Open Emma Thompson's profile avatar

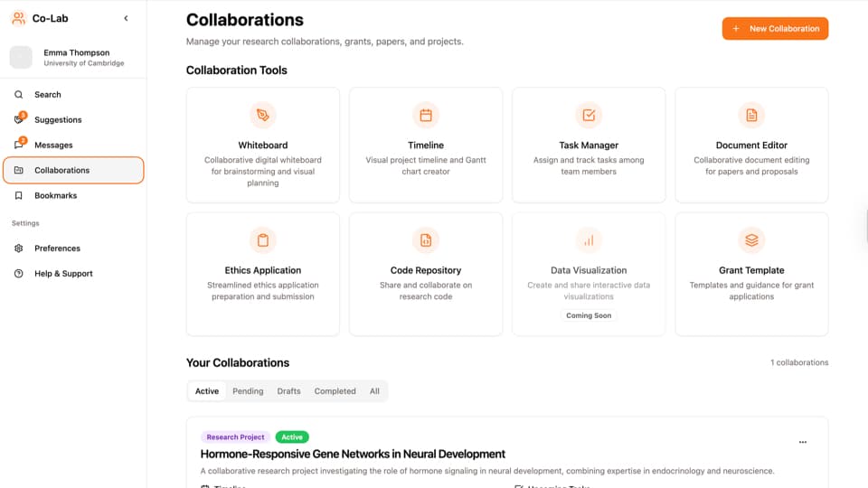(21, 57)
